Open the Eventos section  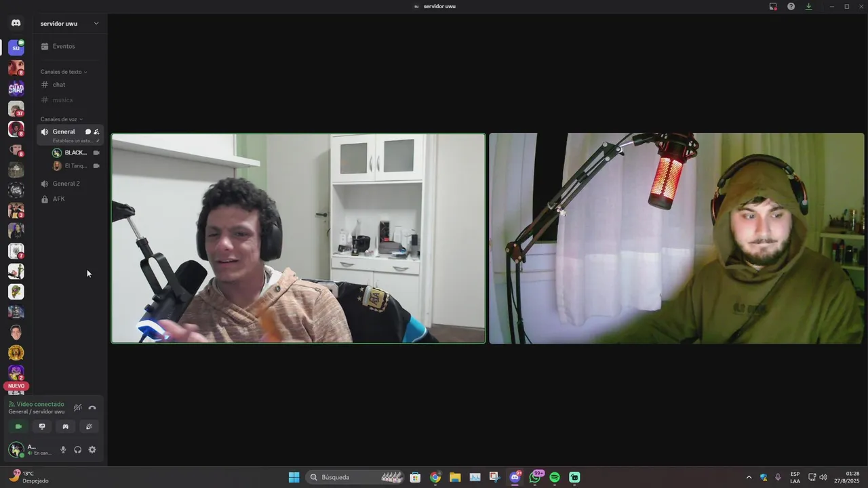pos(70,46)
